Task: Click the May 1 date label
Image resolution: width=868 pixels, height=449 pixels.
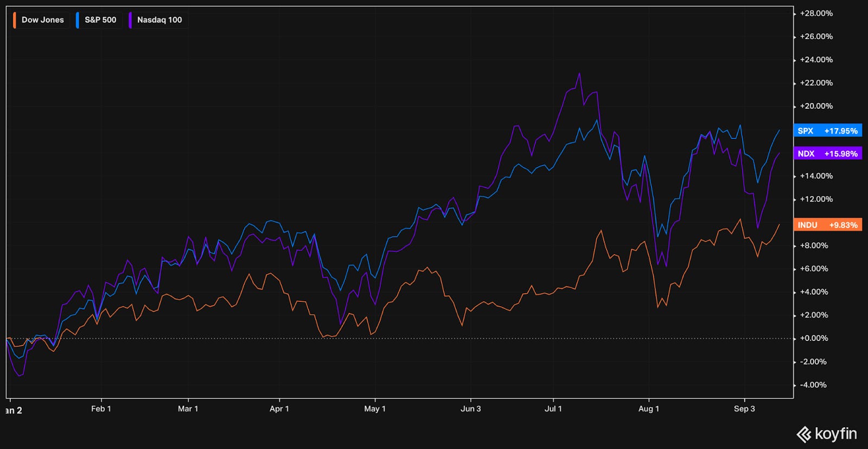Action: click(x=375, y=409)
